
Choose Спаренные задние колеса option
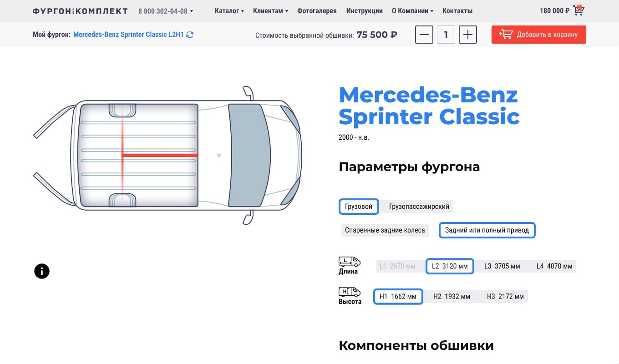(x=385, y=230)
